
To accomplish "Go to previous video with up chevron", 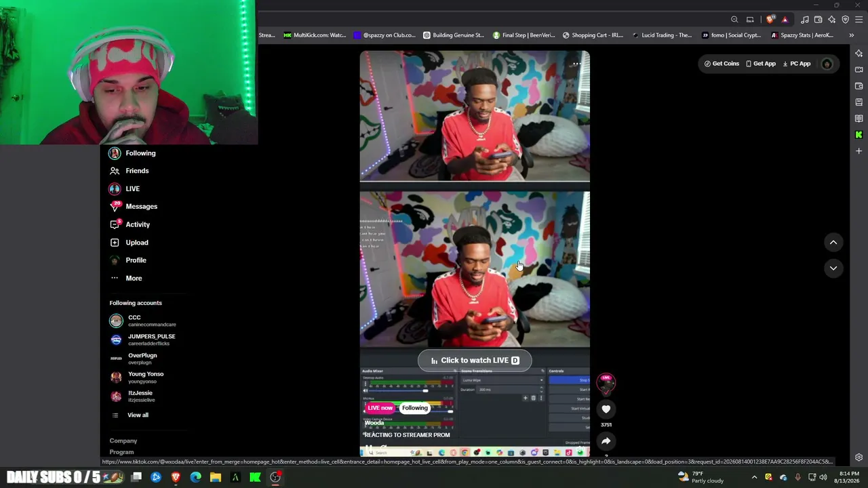I will (833, 243).
